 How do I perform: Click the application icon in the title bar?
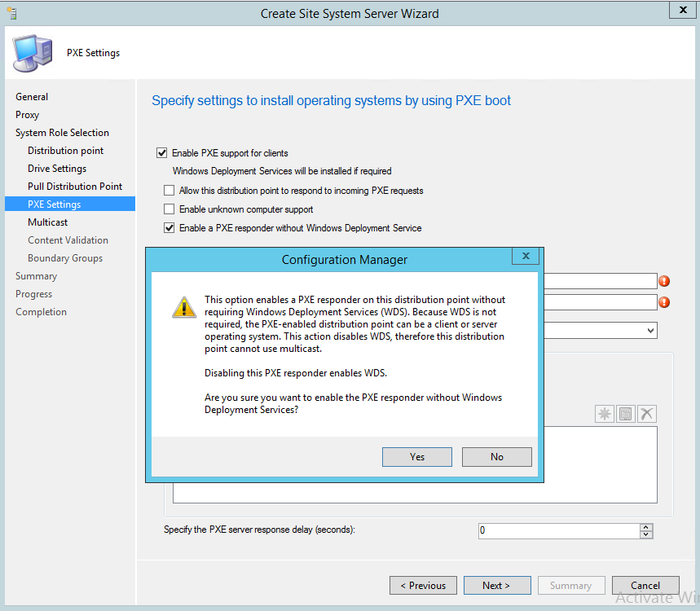[11, 11]
